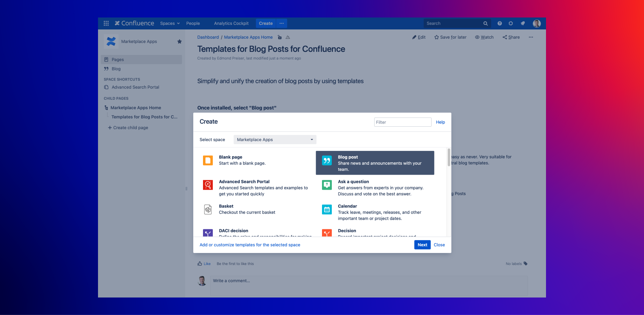Viewport: 644px width, 315px height.
Task: Click the template list scrollbar
Action: pyautogui.click(x=449, y=157)
